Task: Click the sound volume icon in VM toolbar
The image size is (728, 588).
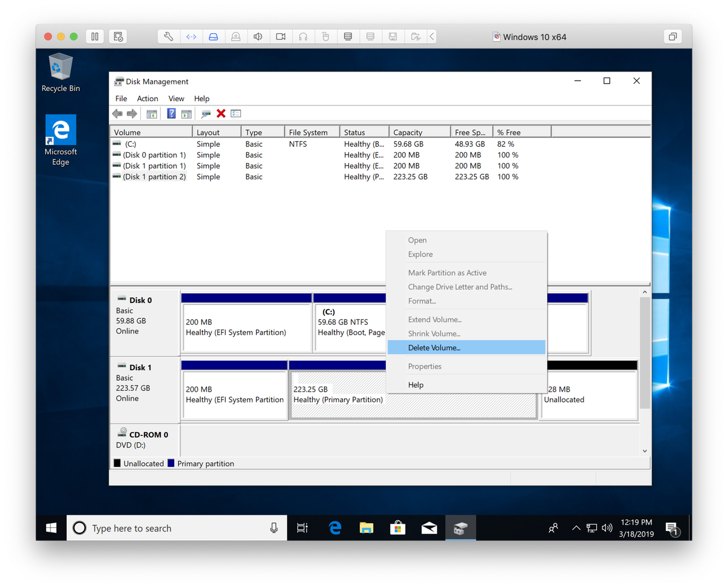Action: pyautogui.click(x=257, y=36)
